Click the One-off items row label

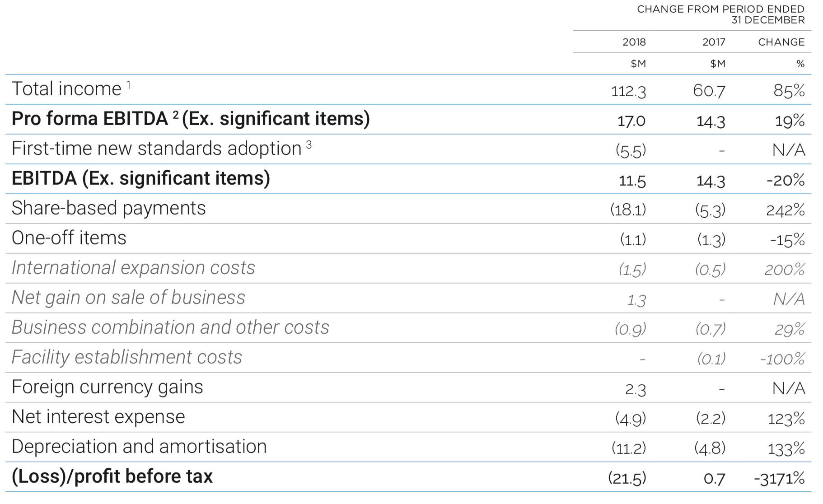[69, 238]
